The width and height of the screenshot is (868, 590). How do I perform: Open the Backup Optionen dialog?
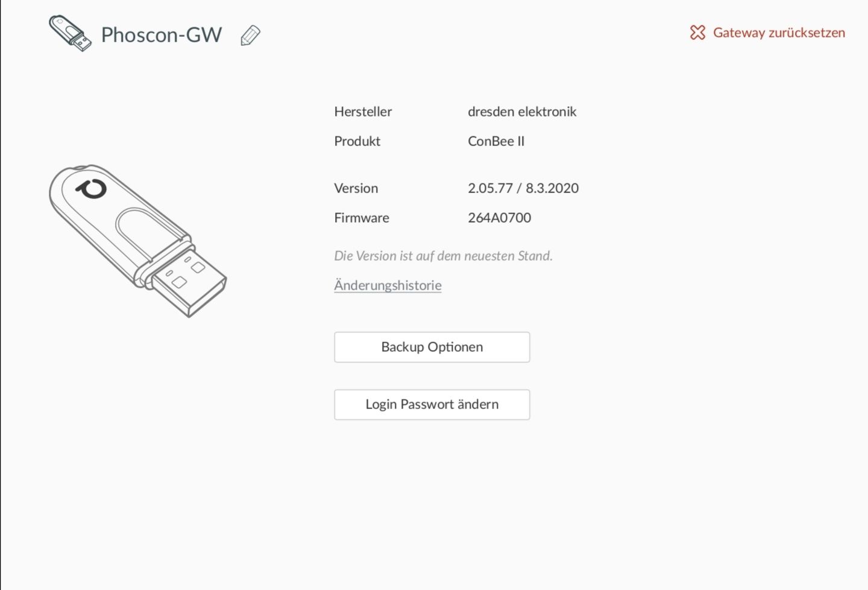pyautogui.click(x=432, y=347)
